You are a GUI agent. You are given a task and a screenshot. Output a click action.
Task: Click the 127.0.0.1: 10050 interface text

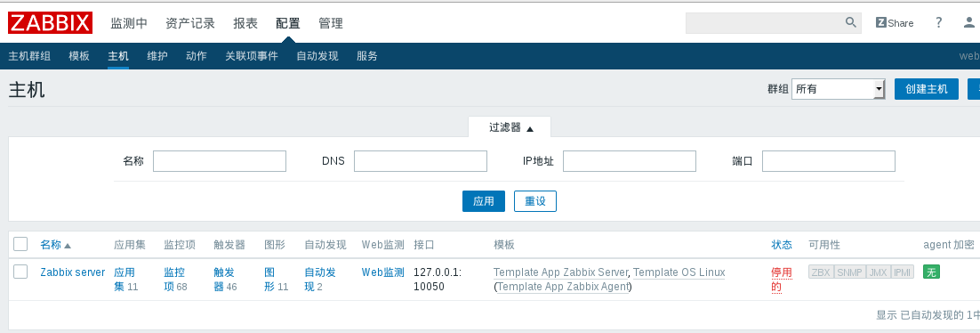point(438,280)
